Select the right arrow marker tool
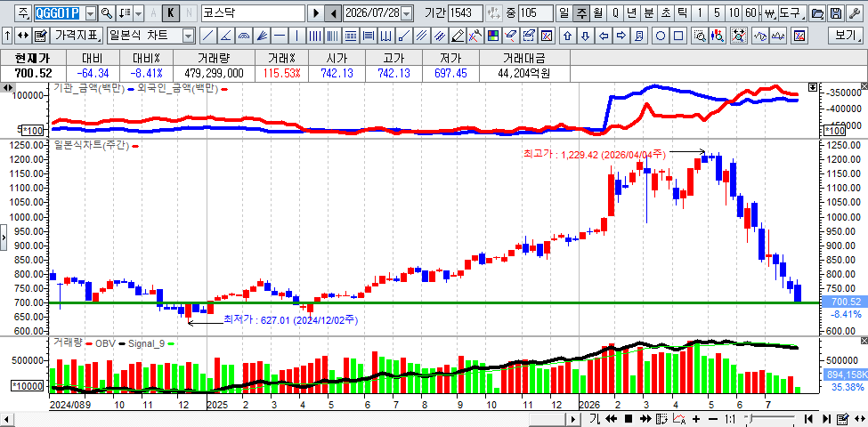This screenshot has width=868, height=427. click(621, 36)
